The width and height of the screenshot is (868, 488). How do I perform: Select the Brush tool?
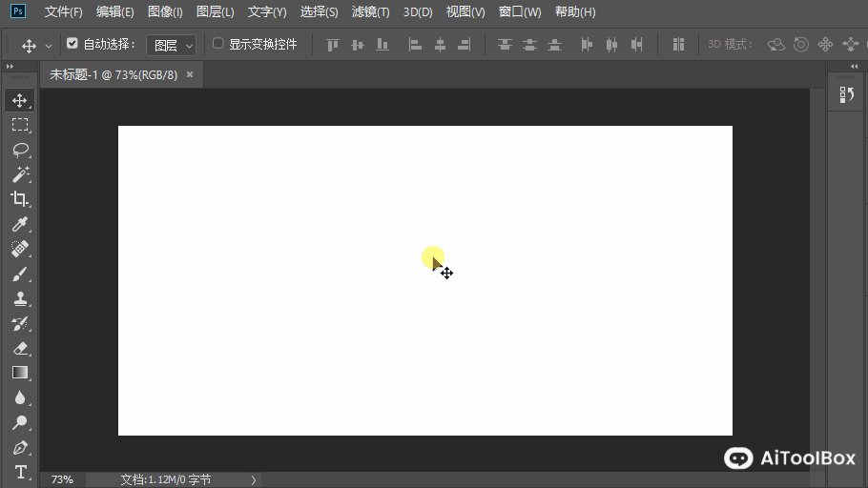[x=20, y=274]
